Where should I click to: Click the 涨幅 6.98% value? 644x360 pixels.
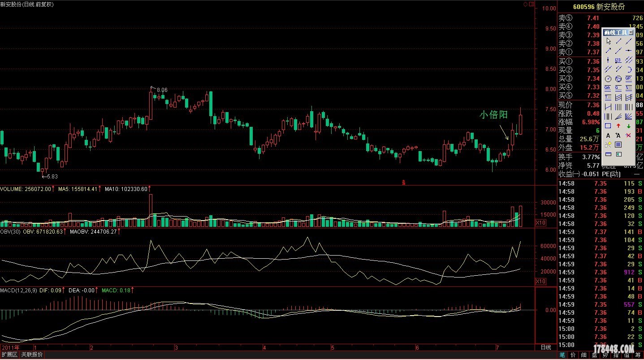click(591, 122)
